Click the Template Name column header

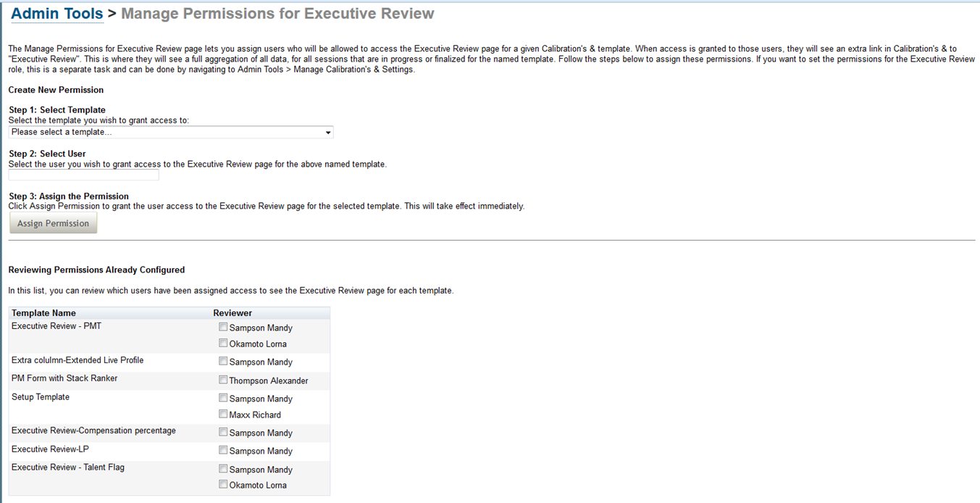[43, 313]
